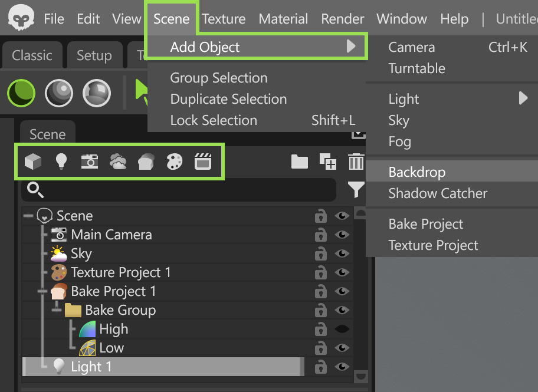Delete selection with the trash can icon

(x=356, y=162)
